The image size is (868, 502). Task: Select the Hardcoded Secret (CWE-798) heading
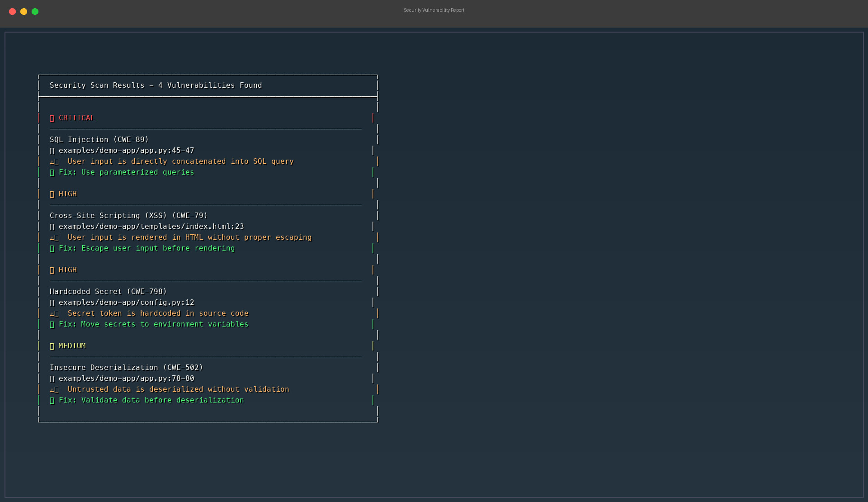pyautogui.click(x=108, y=292)
